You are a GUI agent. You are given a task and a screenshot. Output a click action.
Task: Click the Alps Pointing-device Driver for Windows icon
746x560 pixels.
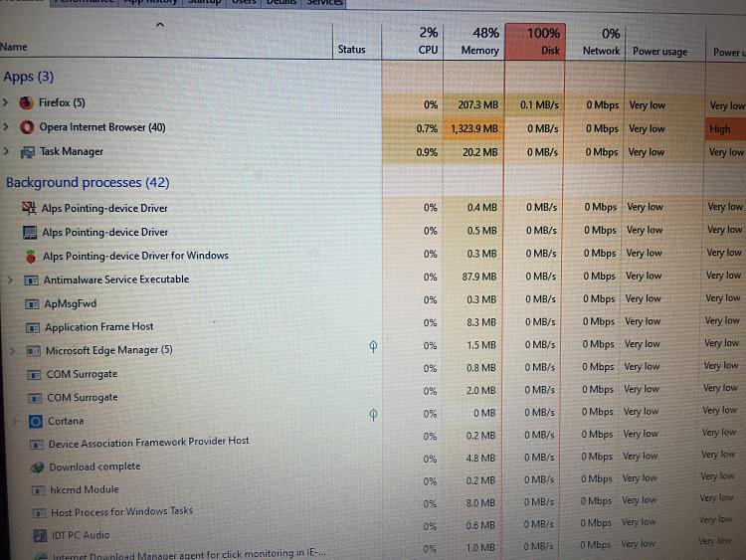(31, 256)
